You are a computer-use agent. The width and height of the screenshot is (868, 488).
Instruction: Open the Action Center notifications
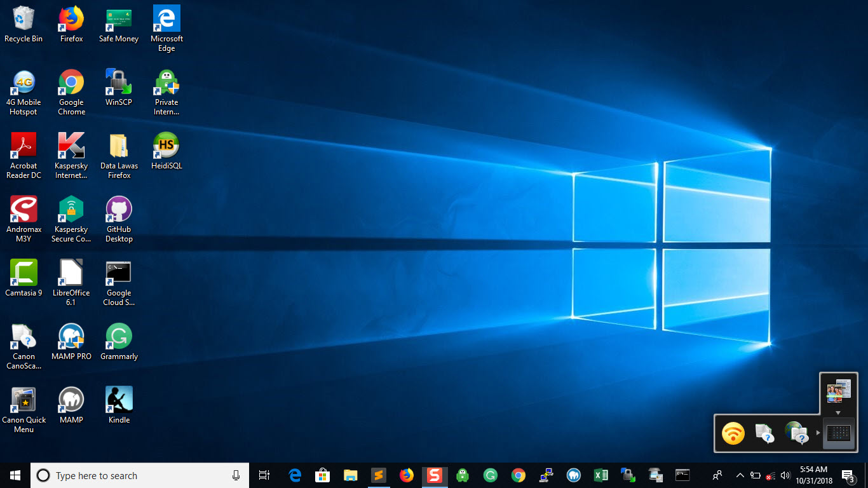[848, 475]
